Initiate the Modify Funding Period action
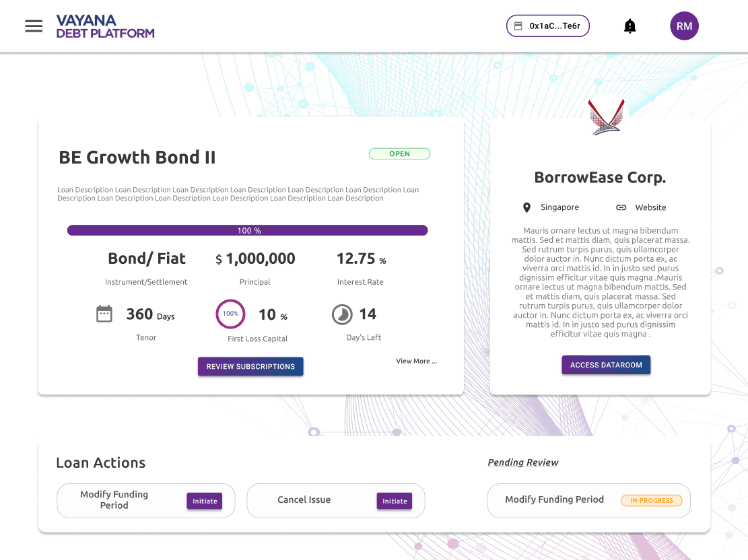Image resolution: width=748 pixels, height=560 pixels. [205, 501]
